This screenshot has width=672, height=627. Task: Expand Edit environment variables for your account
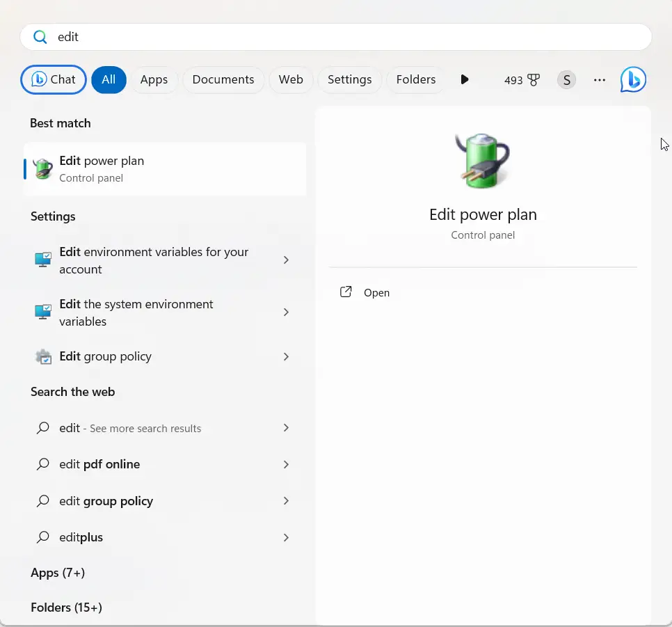286,260
